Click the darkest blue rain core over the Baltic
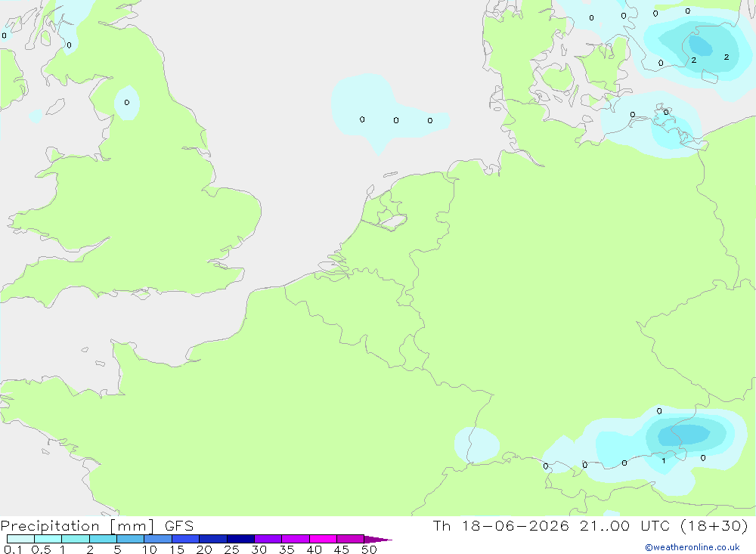 click(x=701, y=46)
